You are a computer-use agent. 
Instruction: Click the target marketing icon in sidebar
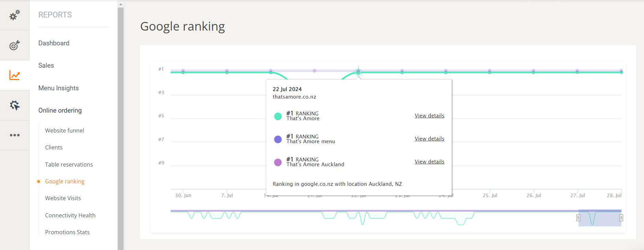tap(14, 45)
